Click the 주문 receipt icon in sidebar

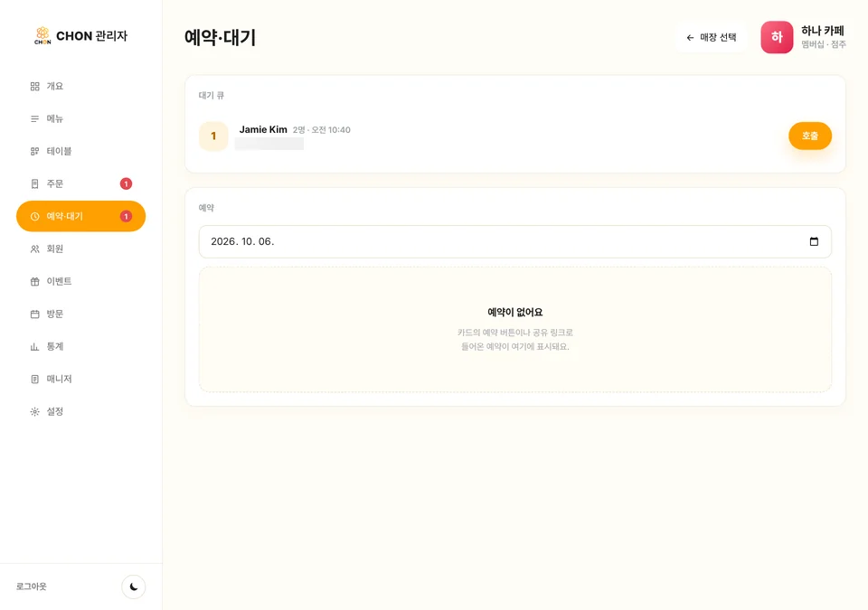tap(35, 183)
